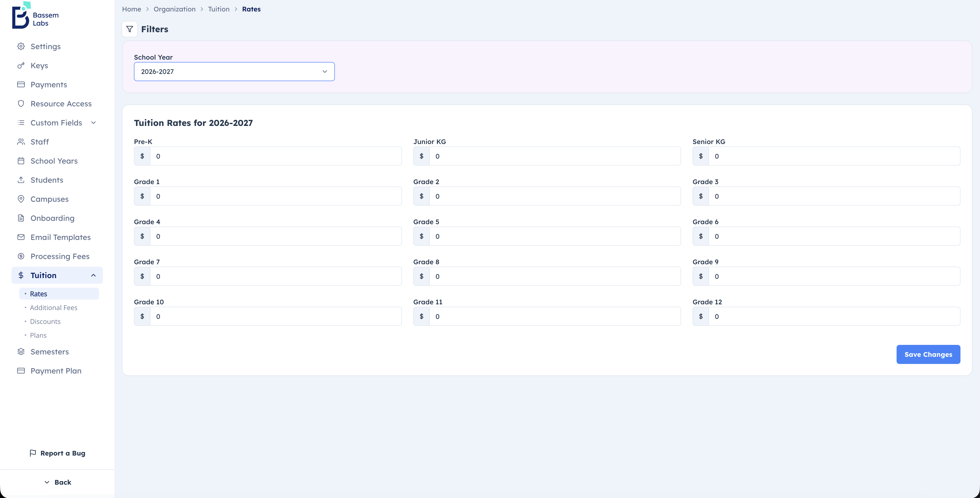Screen dimensions: 980x498
Task: Focus the Grade 11 rate input
Action: [555, 316]
